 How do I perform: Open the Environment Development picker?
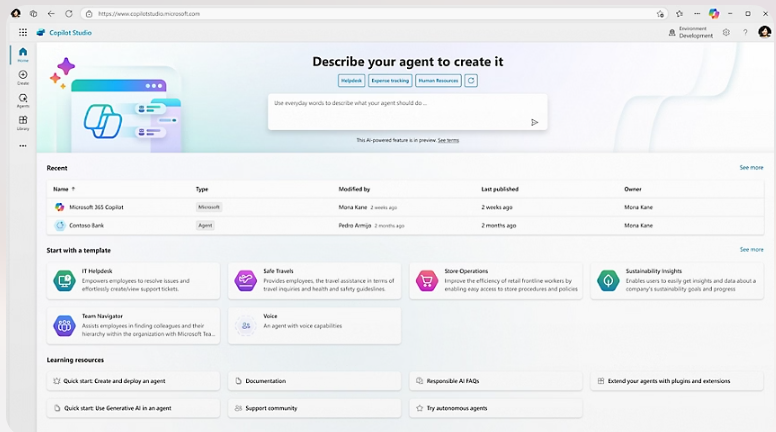click(690, 32)
